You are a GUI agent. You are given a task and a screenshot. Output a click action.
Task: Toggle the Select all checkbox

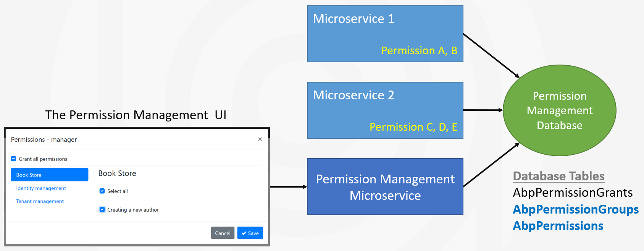pos(102,191)
